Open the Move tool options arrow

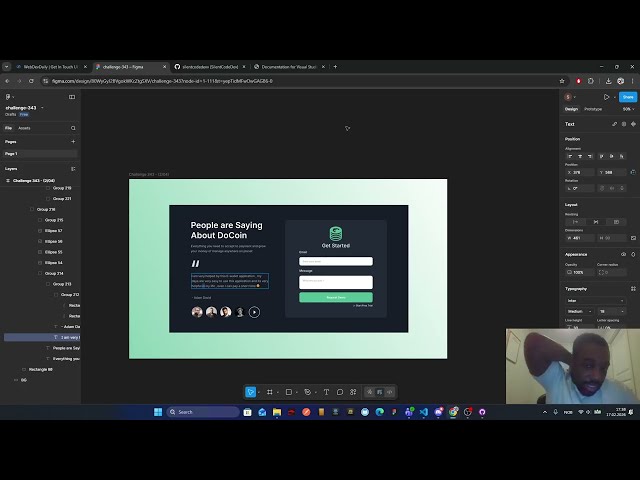[x=259, y=392]
